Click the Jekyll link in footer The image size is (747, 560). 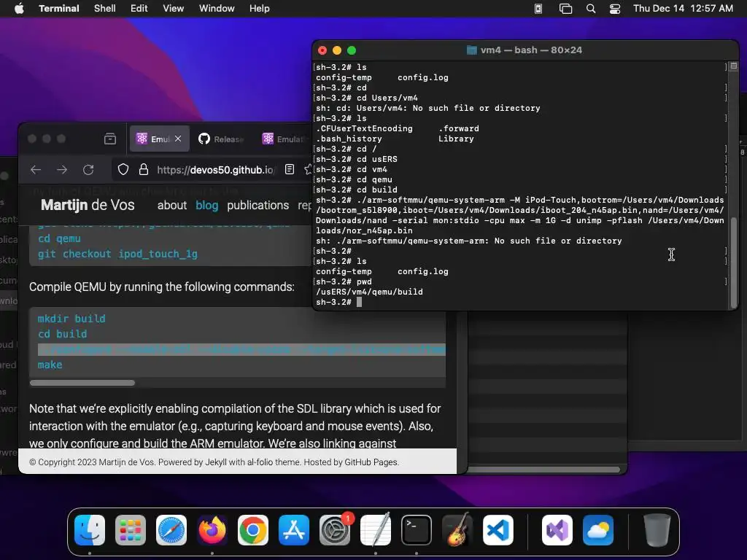coord(216,462)
